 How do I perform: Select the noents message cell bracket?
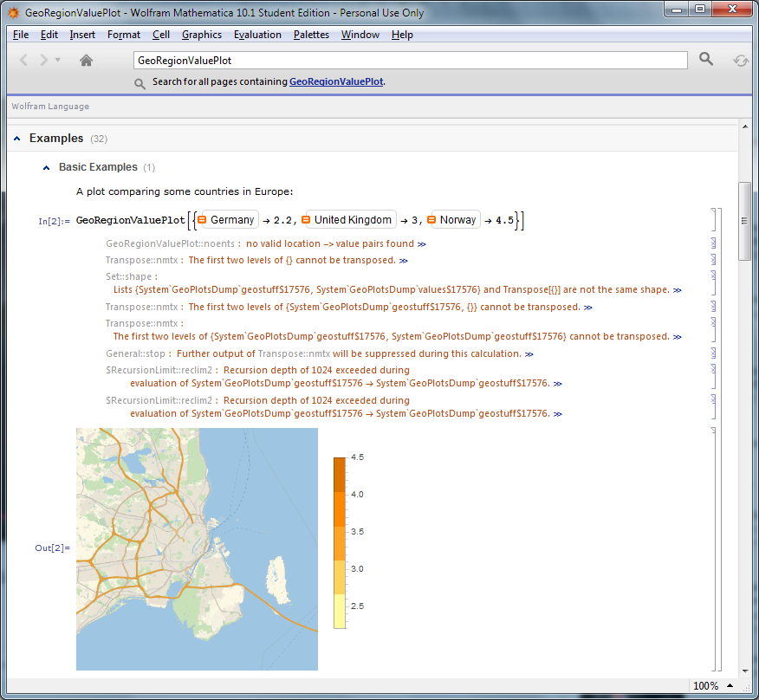tap(713, 243)
